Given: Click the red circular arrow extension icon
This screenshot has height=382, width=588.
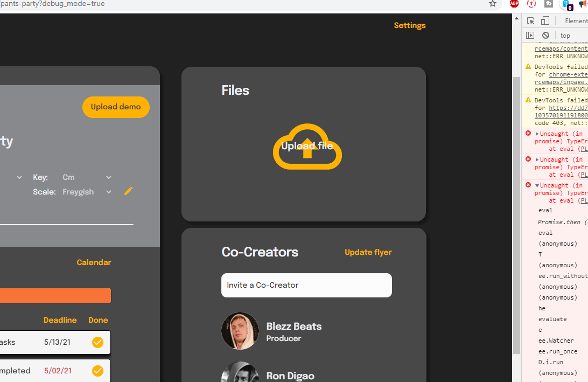Looking at the screenshot, I should [531, 4].
